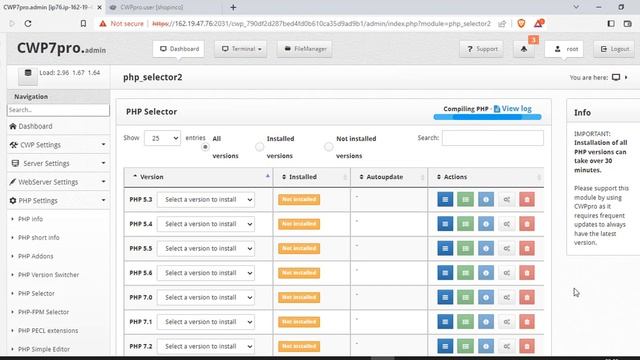Open the Show entries count dropdown
The width and height of the screenshot is (640, 360).
[162, 138]
